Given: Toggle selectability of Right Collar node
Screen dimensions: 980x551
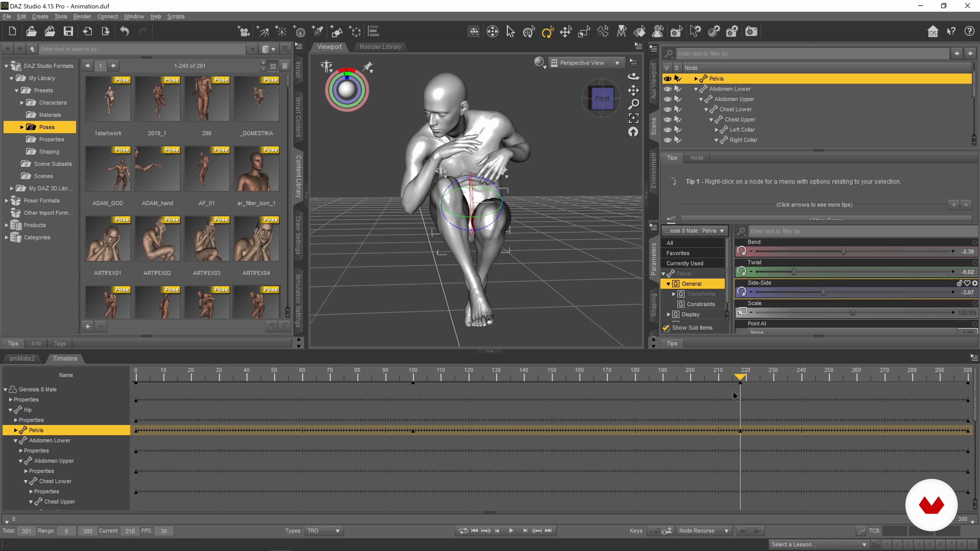Looking at the screenshot, I should (678, 140).
